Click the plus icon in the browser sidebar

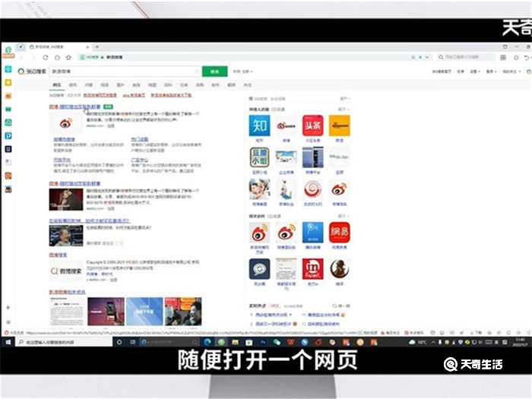pyautogui.click(x=8, y=308)
